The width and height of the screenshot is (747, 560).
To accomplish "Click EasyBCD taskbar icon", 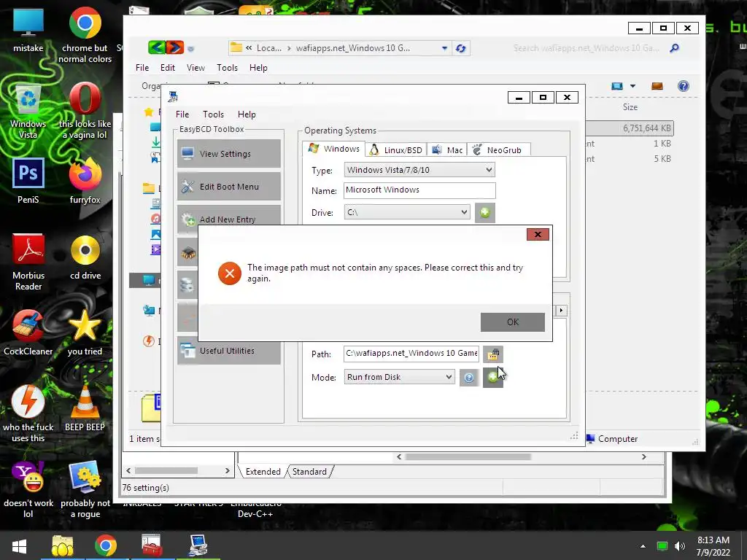I will (x=198, y=545).
